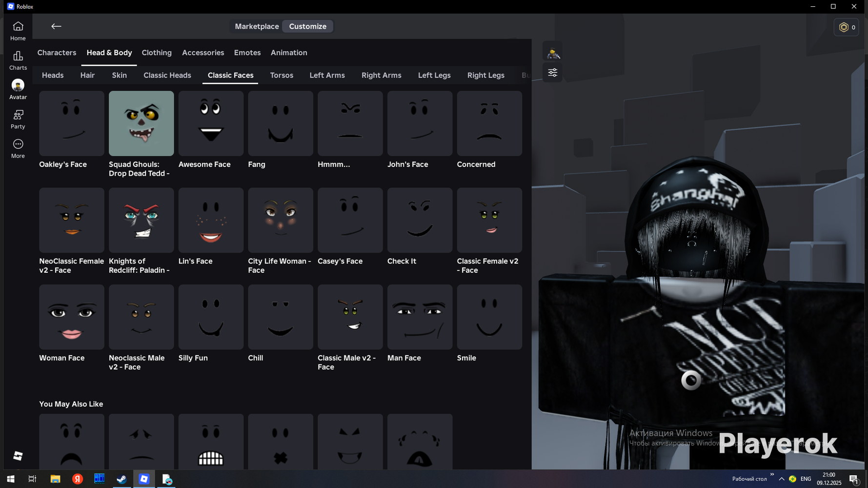
Task: Open the notification center icon
Action: pyautogui.click(x=854, y=479)
